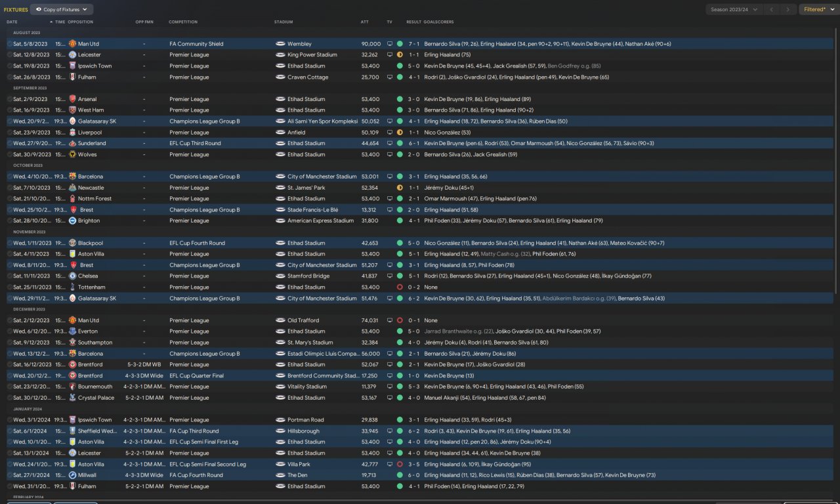Sort fixtures by the Att column header
Image resolution: width=840 pixels, height=504 pixels.
365,22
